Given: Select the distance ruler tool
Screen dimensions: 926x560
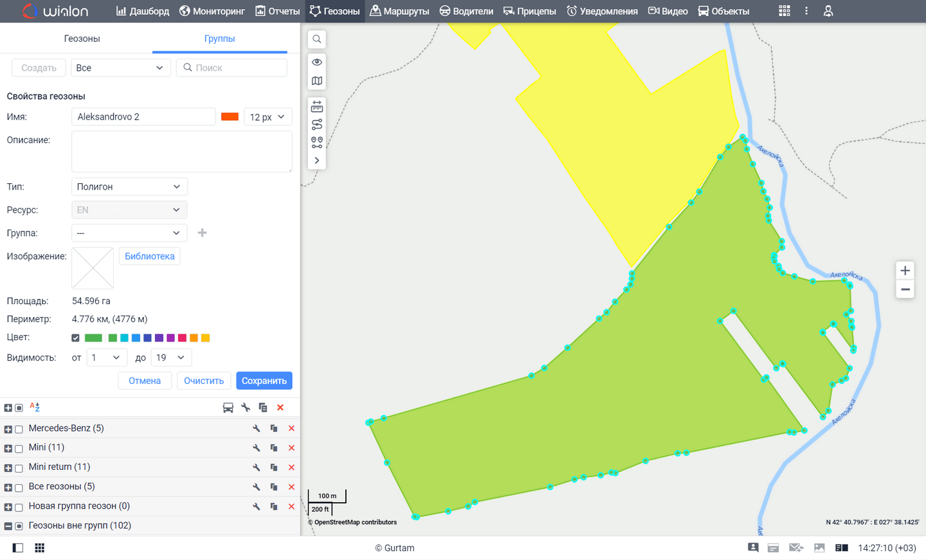Looking at the screenshot, I should click(x=317, y=107).
